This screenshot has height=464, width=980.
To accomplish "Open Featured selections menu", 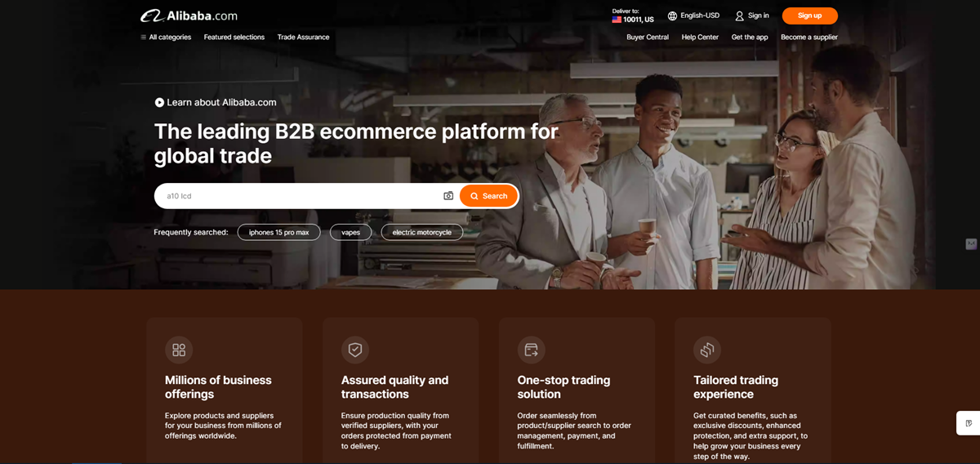I will coord(234,37).
